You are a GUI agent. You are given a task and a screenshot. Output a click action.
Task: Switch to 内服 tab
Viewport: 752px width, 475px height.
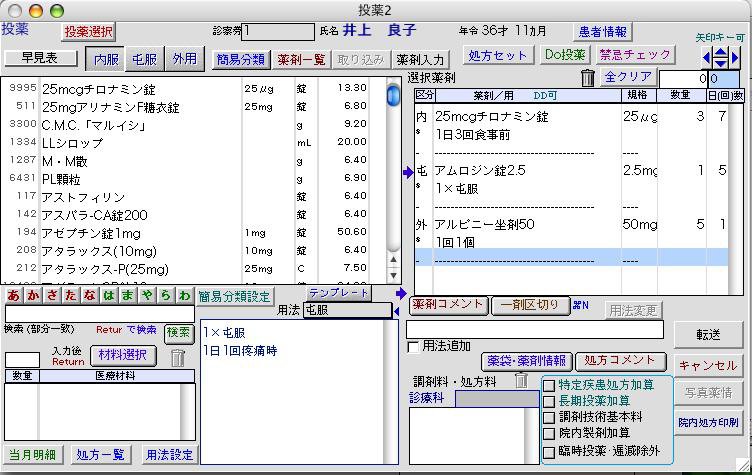[106, 59]
